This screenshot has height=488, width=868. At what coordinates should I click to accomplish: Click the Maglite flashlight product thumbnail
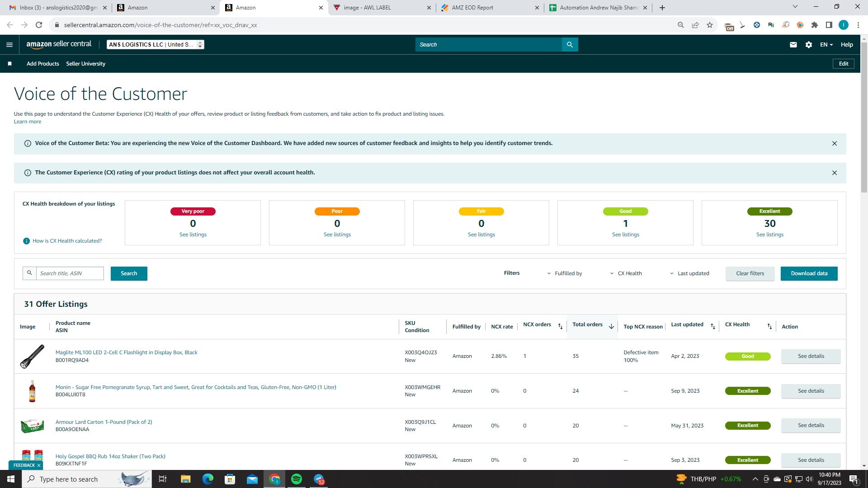[x=32, y=356]
